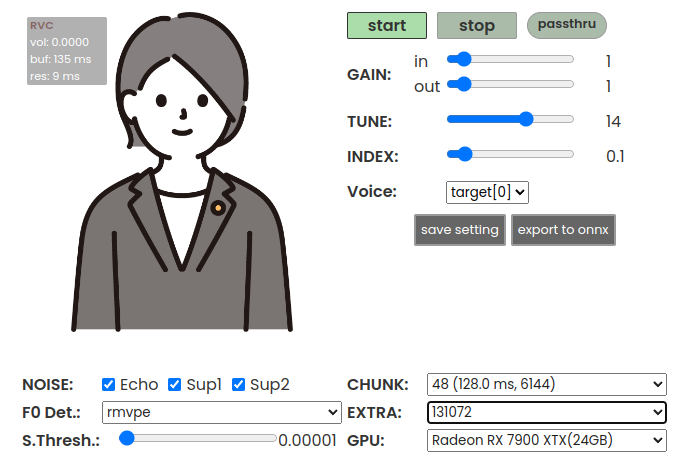Click the save setting button
684x476 pixels.
(x=460, y=230)
